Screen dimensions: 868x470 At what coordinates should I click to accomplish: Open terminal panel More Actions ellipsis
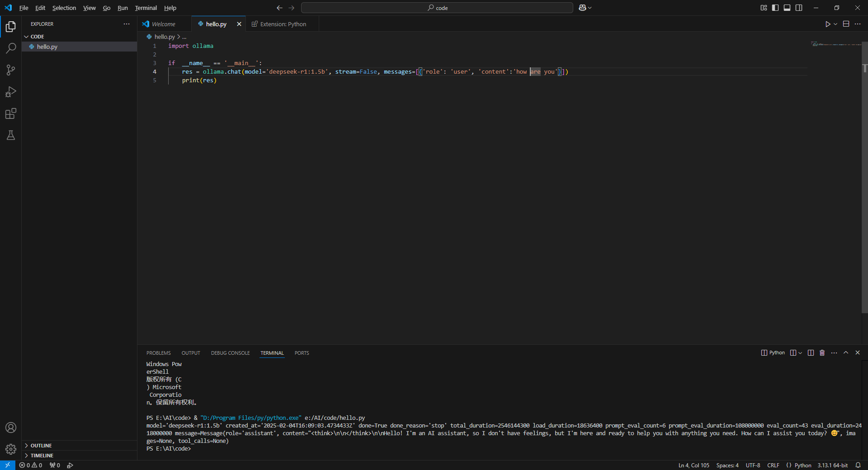(x=834, y=353)
